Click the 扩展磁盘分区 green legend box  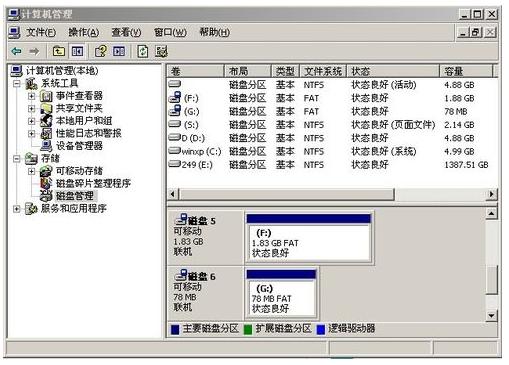pyautogui.click(x=248, y=329)
